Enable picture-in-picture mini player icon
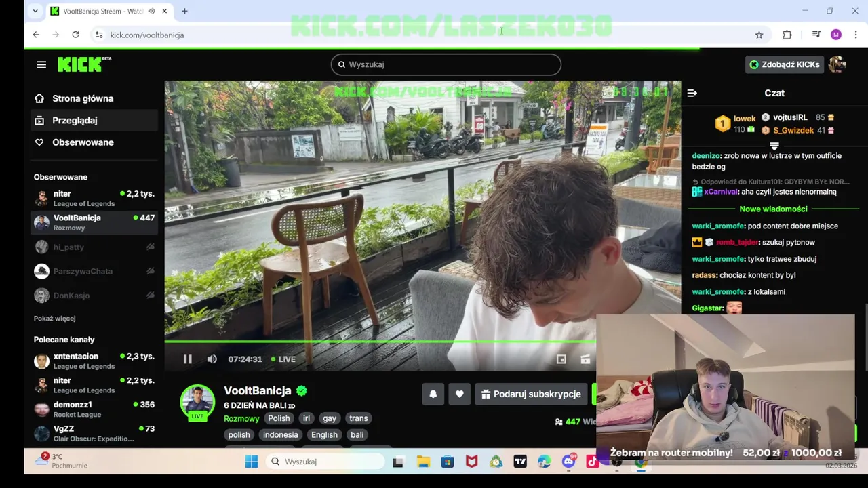 click(561, 359)
